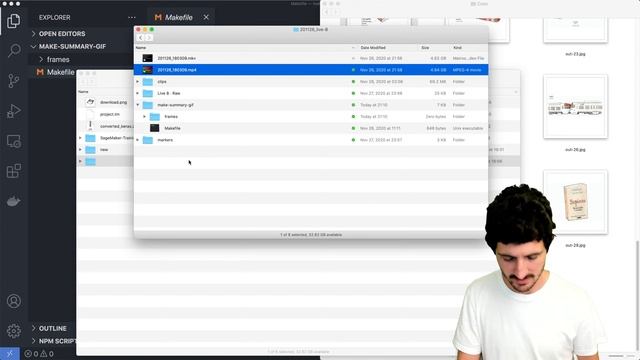640x360 pixels.
Task: Collapse the MAKE-SUMMARY-GIF section
Action: tap(72, 47)
